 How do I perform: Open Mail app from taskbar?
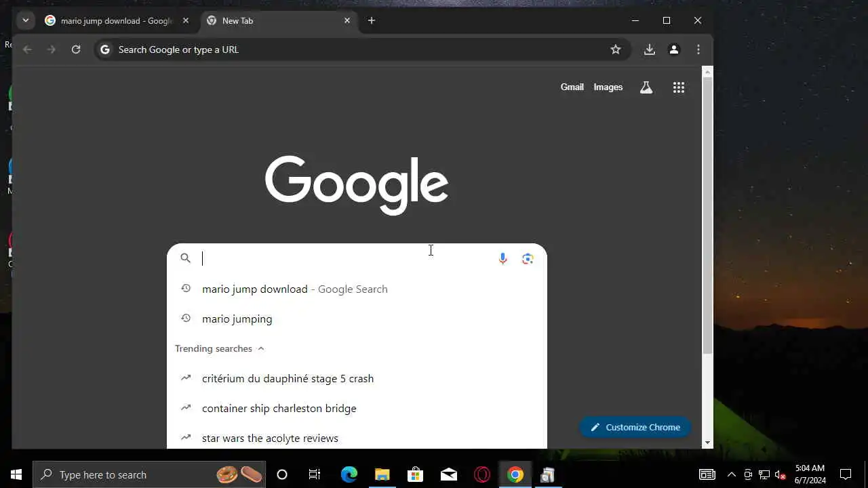click(x=449, y=474)
